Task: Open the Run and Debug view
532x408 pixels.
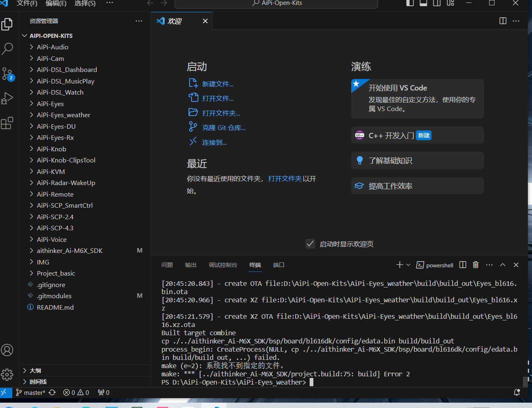Action: pyautogui.click(x=7, y=98)
